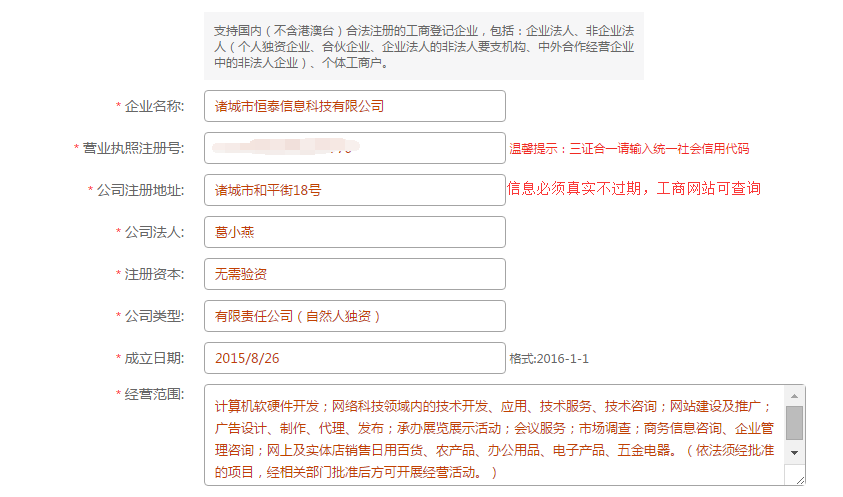Click the 成立日期 date field showing 2015/8/26
The height and width of the screenshot is (497, 843).
tap(354, 358)
